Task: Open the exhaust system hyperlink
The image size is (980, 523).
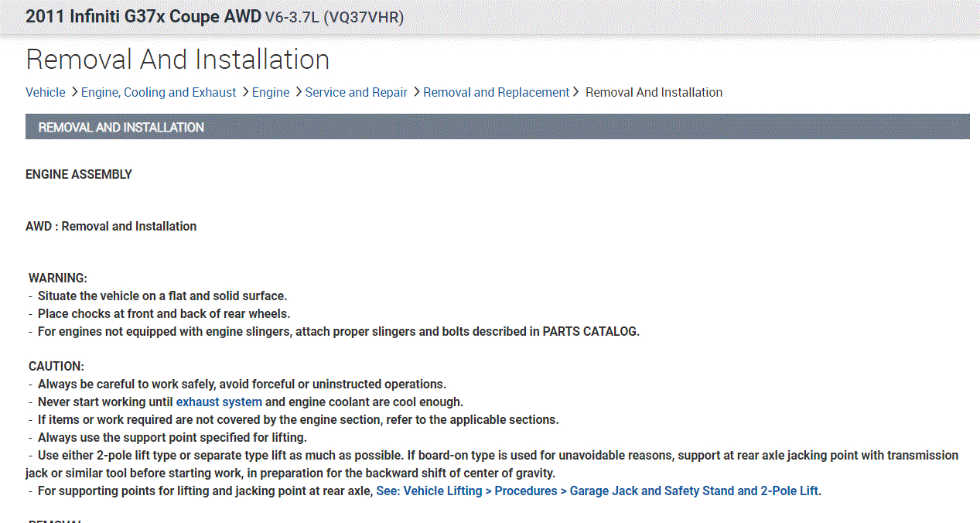Action: click(219, 402)
